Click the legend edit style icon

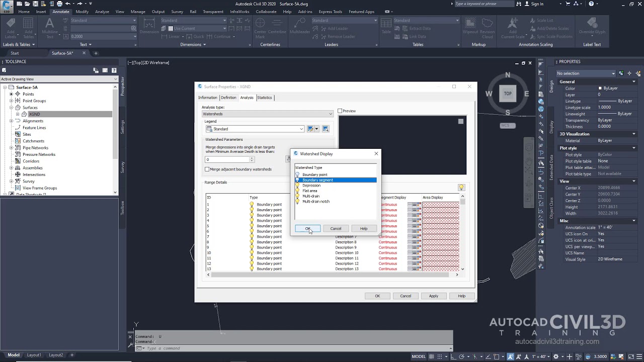point(311,129)
